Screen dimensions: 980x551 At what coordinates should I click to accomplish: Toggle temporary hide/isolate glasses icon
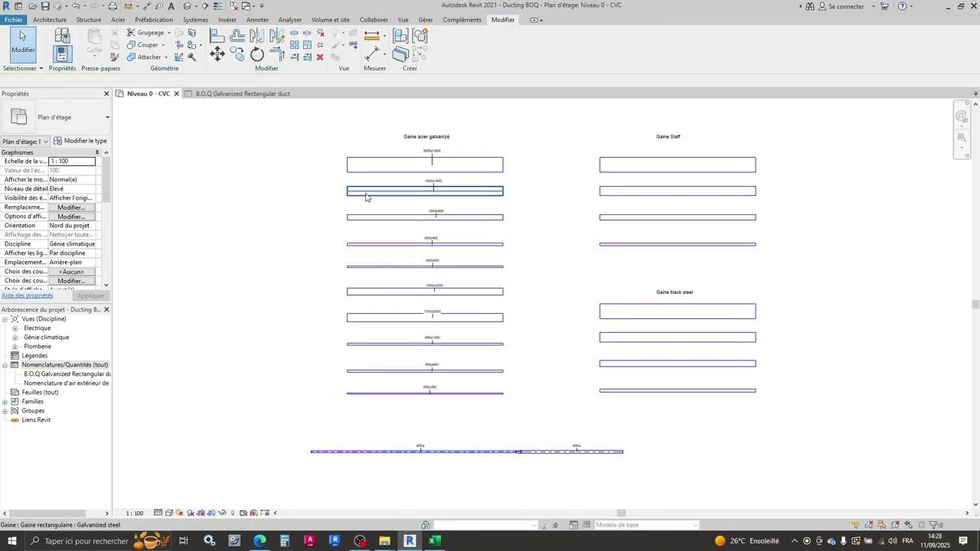223,513
